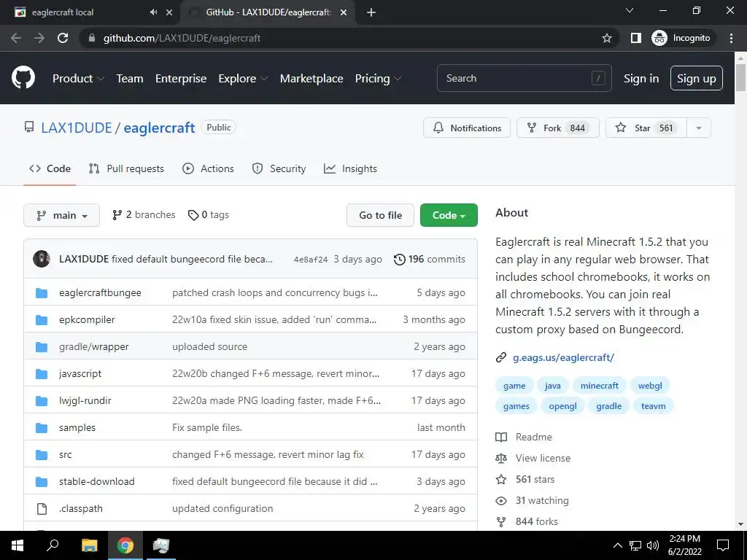Open the Enterprise nav link

[181, 79]
